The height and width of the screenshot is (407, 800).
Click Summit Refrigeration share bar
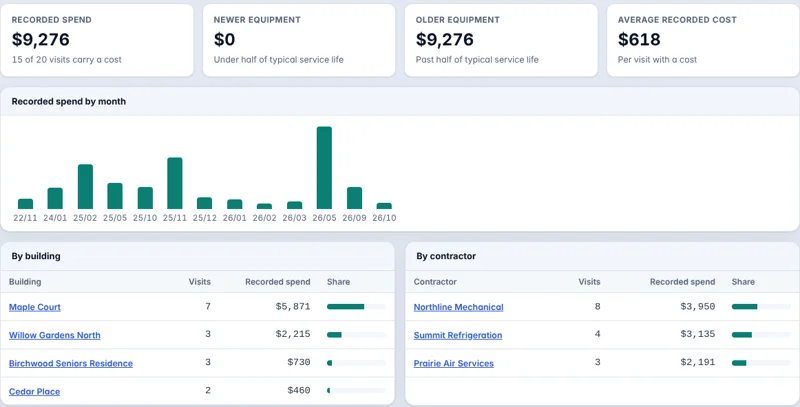[x=761, y=335]
